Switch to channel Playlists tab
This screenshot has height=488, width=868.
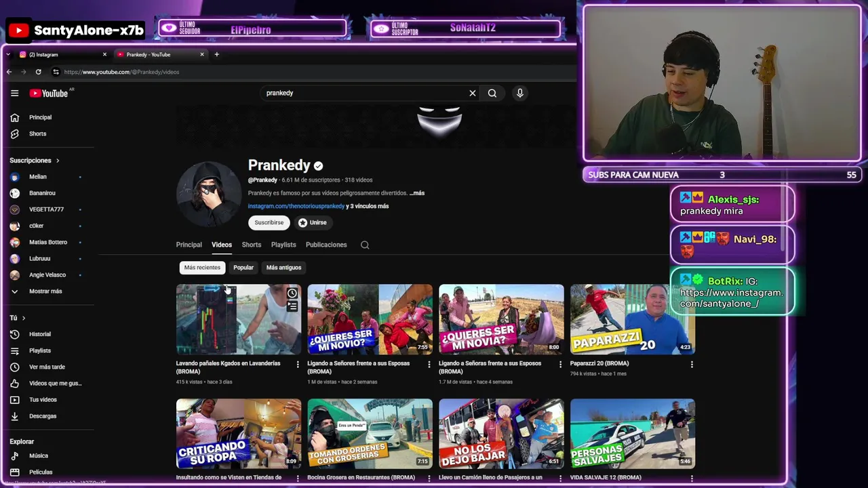pyautogui.click(x=283, y=245)
